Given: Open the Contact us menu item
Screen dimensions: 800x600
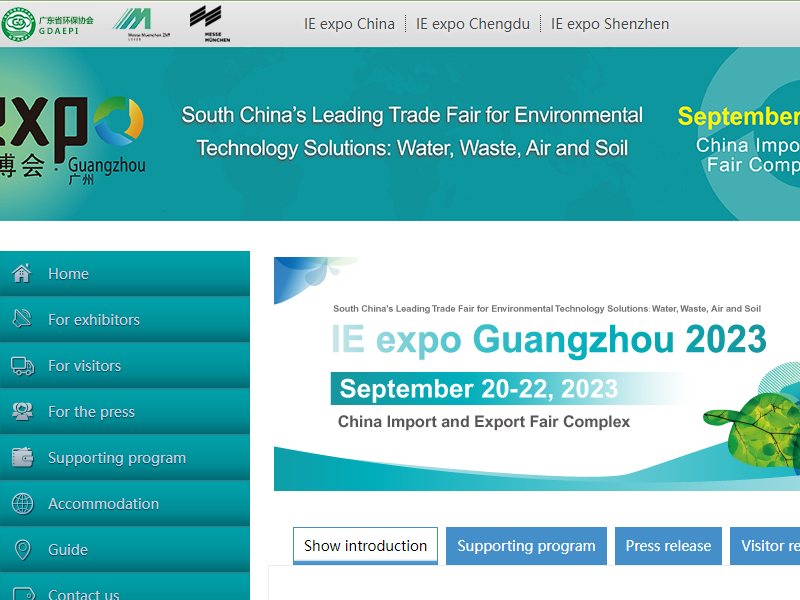Looking at the screenshot, I should [x=125, y=587].
